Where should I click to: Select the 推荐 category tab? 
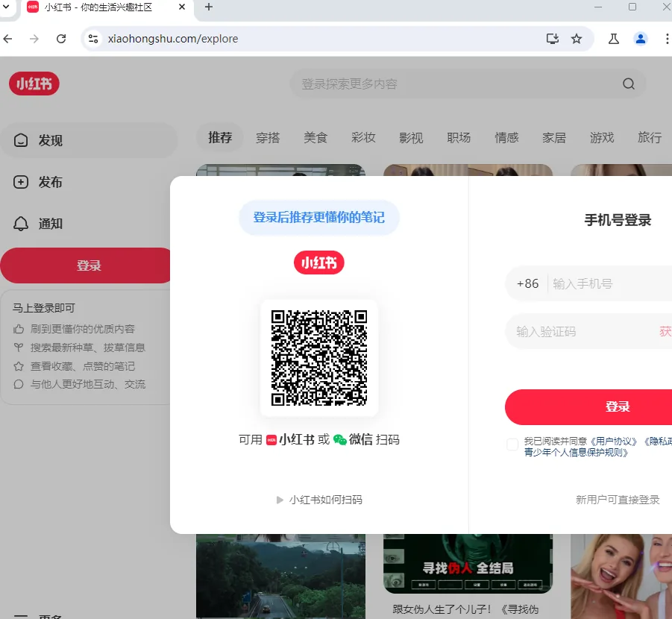point(220,138)
